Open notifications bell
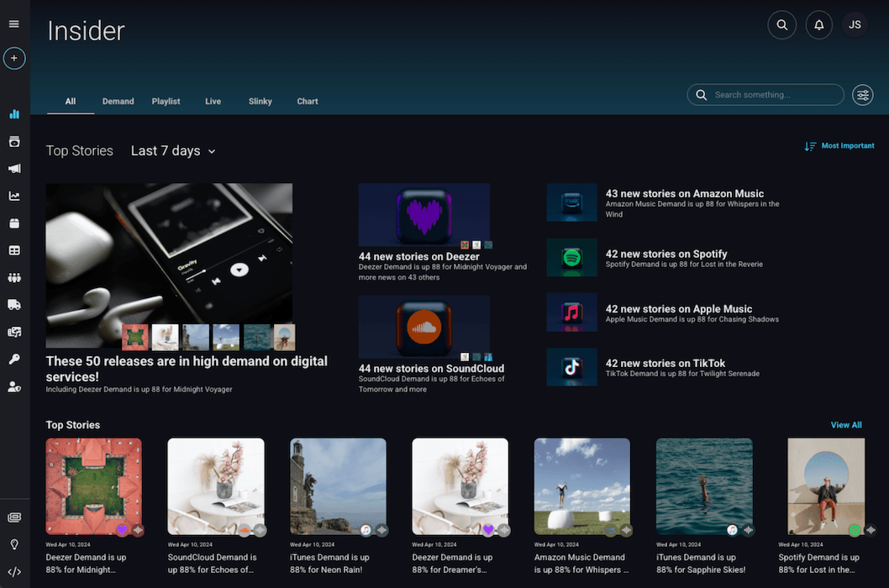The height and width of the screenshot is (588, 889). [x=818, y=25]
